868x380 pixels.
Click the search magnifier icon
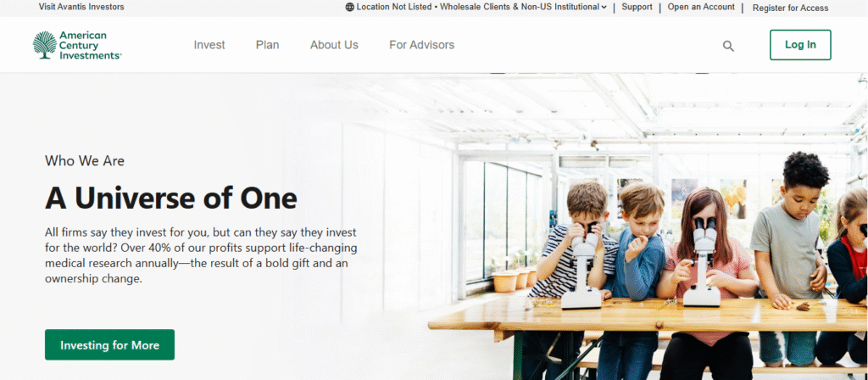point(728,46)
